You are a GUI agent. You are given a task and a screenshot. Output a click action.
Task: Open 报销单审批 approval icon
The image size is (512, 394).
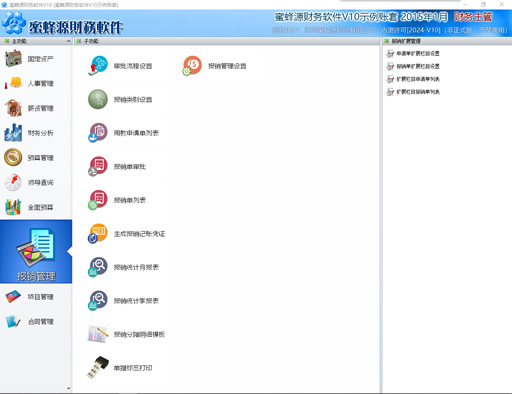[98, 166]
